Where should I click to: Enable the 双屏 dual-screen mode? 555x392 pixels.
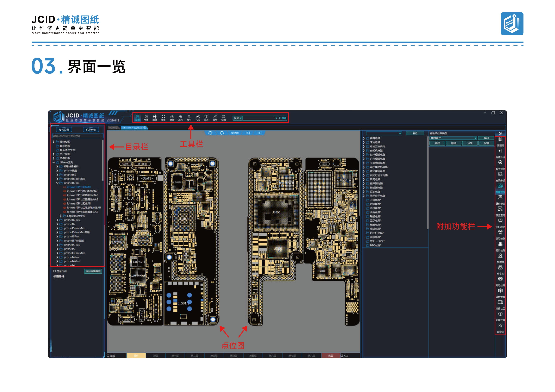click(x=206, y=118)
